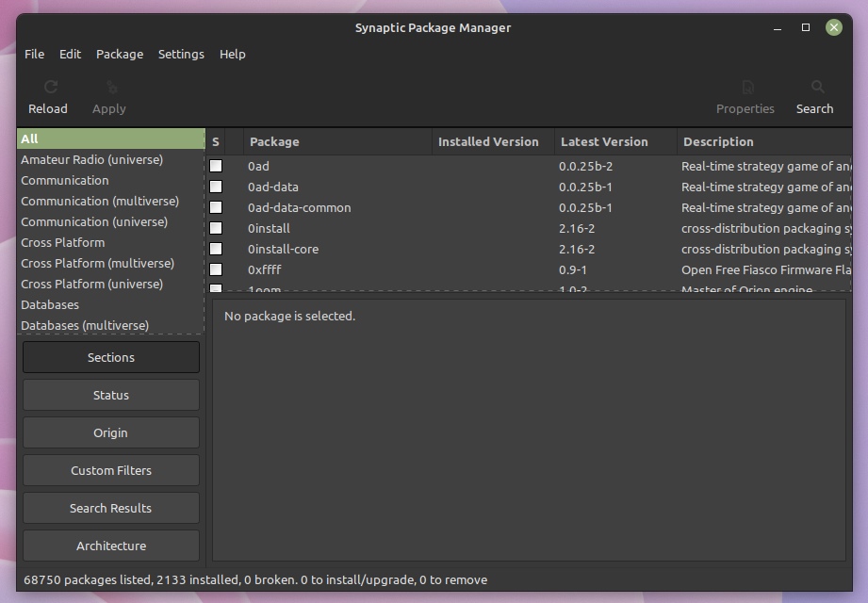Select Cross Platform (universe) section
868x603 pixels.
click(110, 285)
